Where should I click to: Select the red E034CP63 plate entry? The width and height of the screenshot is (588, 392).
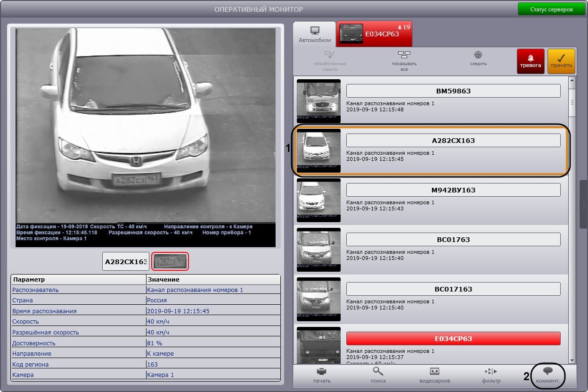coord(453,339)
